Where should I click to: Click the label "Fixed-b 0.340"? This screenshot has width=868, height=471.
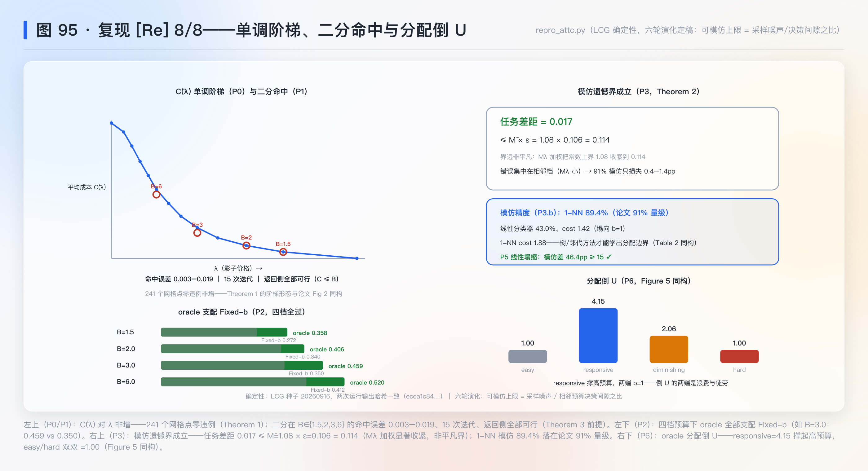303,356
